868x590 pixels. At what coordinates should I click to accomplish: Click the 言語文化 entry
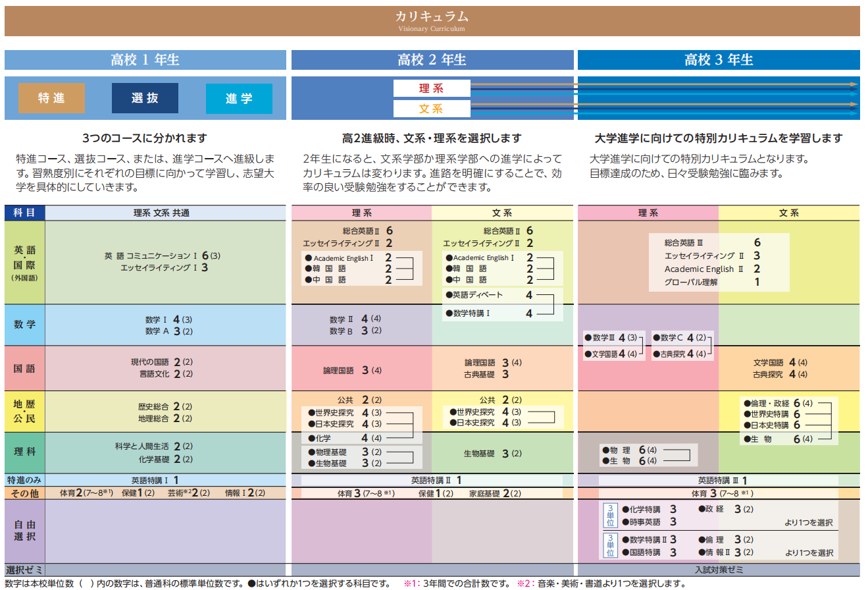pyautogui.click(x=165, y=374)
